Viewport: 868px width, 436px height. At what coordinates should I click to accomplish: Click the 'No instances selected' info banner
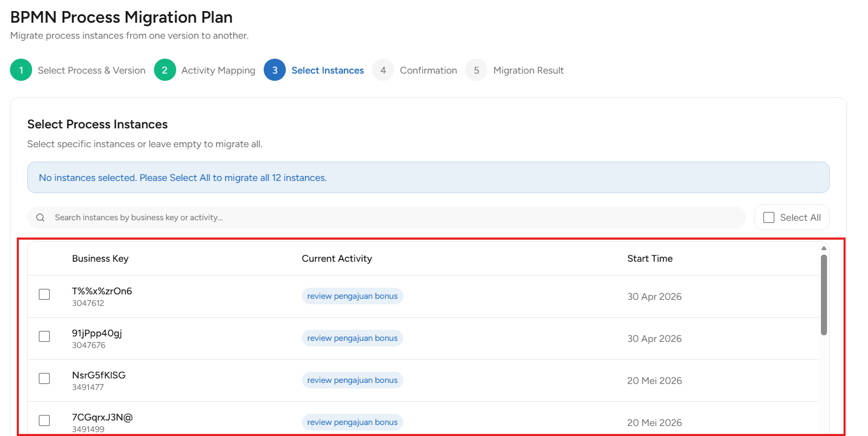coord(428,178)
